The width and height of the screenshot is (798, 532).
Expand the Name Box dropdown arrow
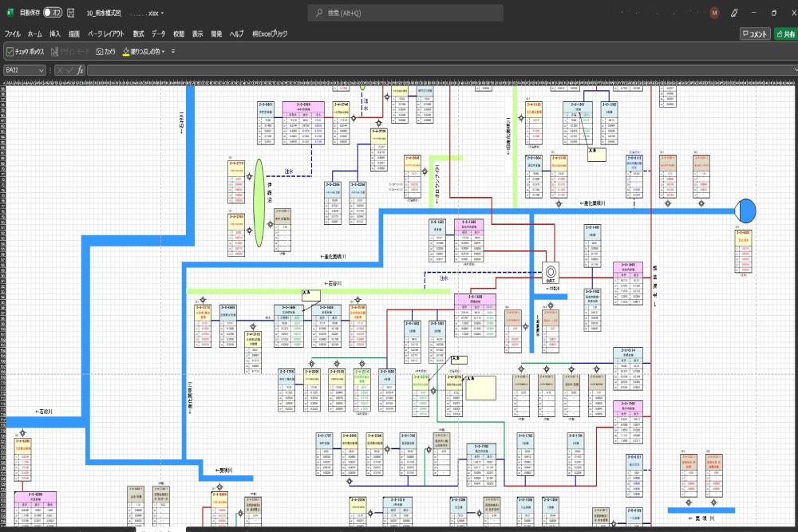(x=41, y=70)
